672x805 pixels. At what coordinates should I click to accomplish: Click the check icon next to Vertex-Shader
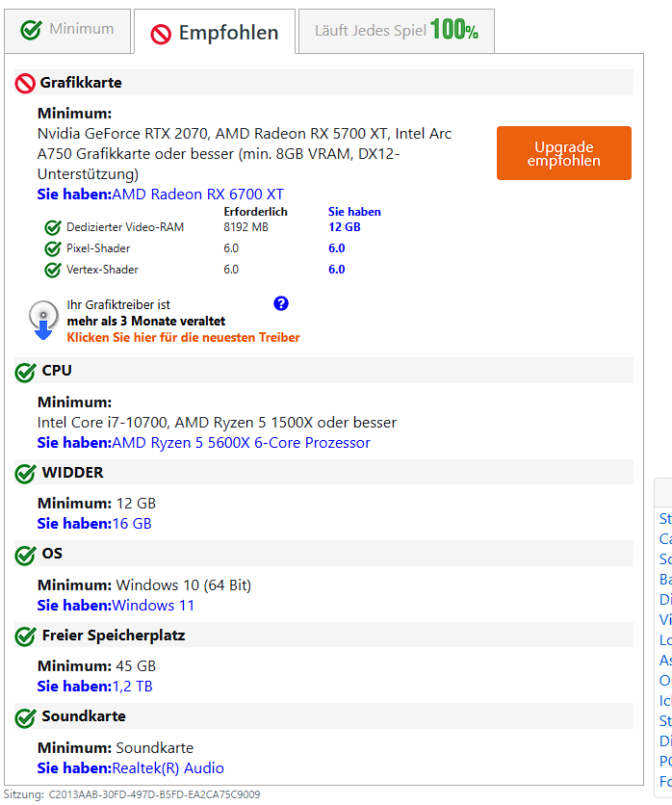(52, 270)
